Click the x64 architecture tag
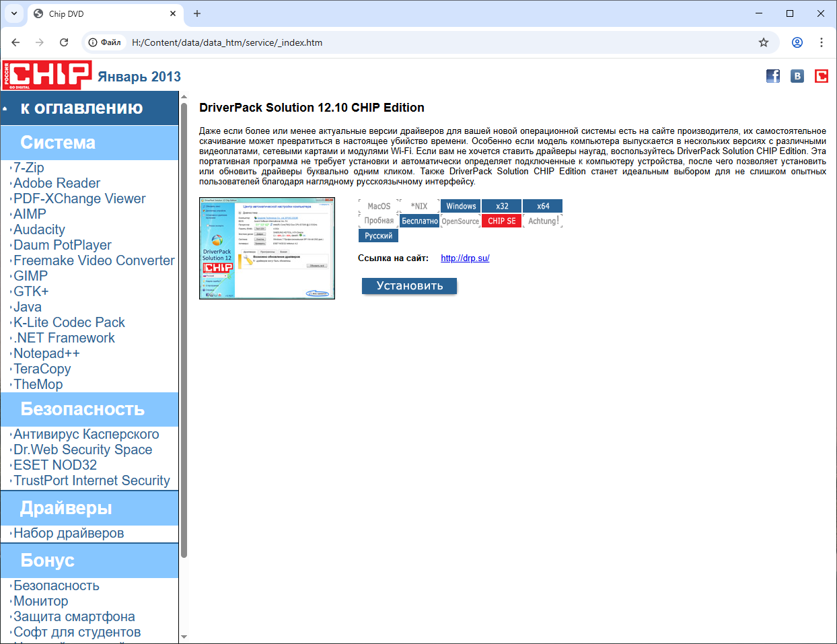This screenshot has width=837, height=644. point(543,206)
